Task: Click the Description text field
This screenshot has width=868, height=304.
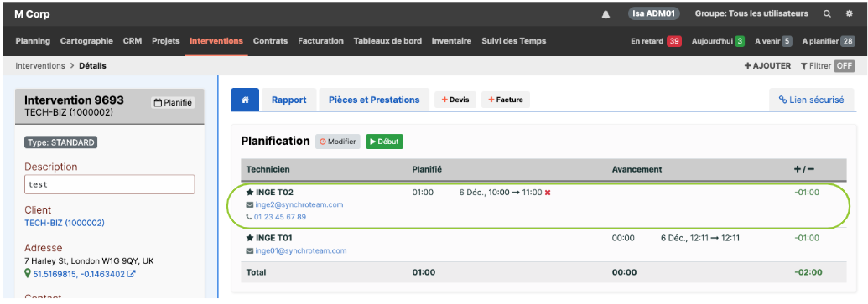Action: [110, 184]
